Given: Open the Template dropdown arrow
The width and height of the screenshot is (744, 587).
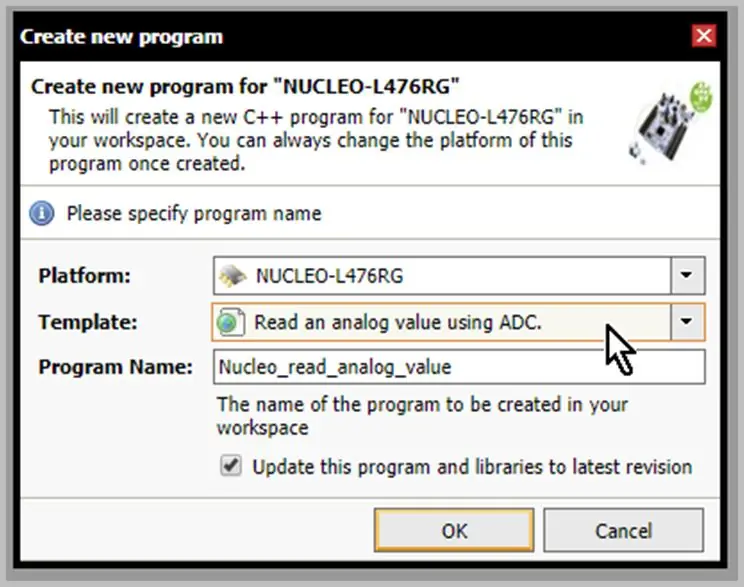Looking at the screenshot, I should tap(687, 322).
